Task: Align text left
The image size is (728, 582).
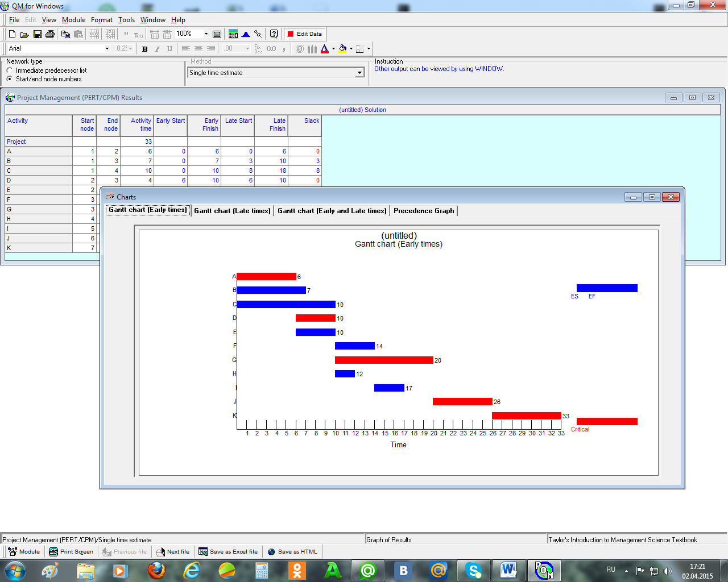Action: [x=186, y=49]
